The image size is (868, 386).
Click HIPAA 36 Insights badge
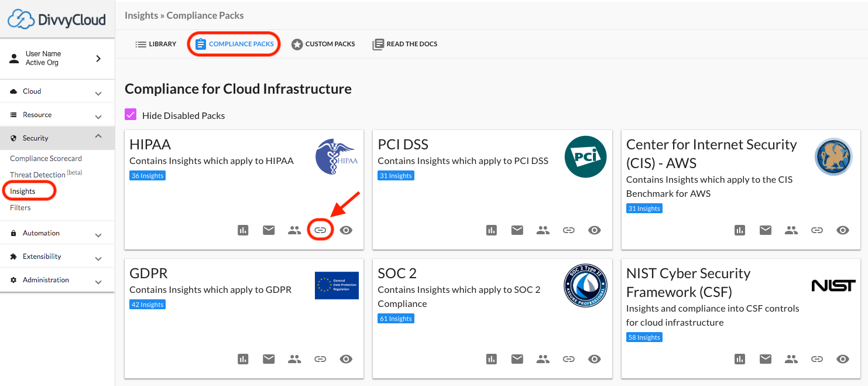147,176
